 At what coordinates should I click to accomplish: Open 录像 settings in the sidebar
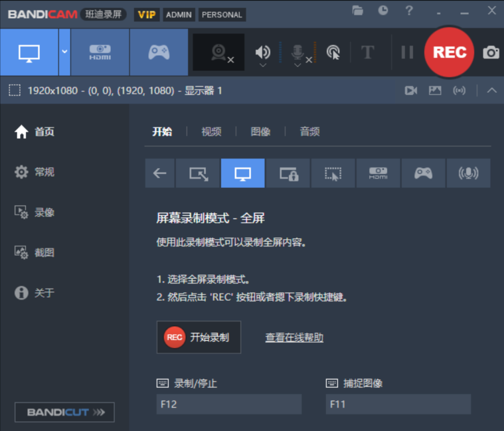pyautogui.click(x=44, y=213)
